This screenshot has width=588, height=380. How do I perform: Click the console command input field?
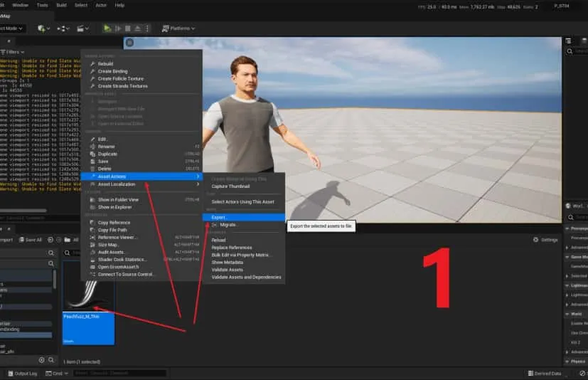tap(119, 374)
